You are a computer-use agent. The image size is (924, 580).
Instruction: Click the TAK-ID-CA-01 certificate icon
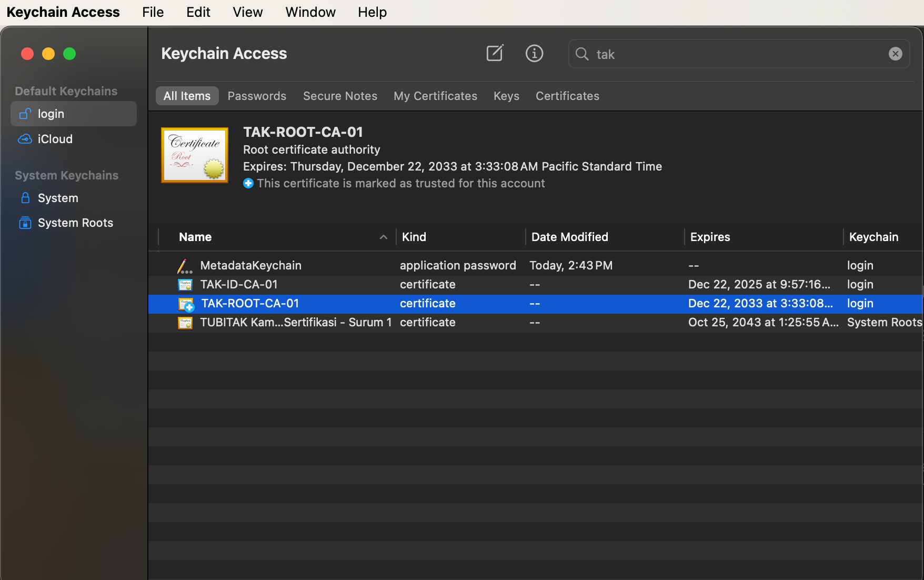(x=185, y=285)
